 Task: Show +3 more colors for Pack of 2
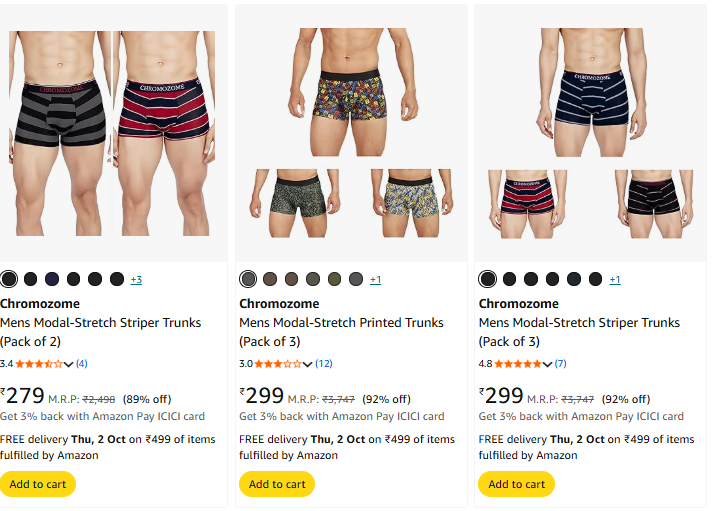click(136, 280)
